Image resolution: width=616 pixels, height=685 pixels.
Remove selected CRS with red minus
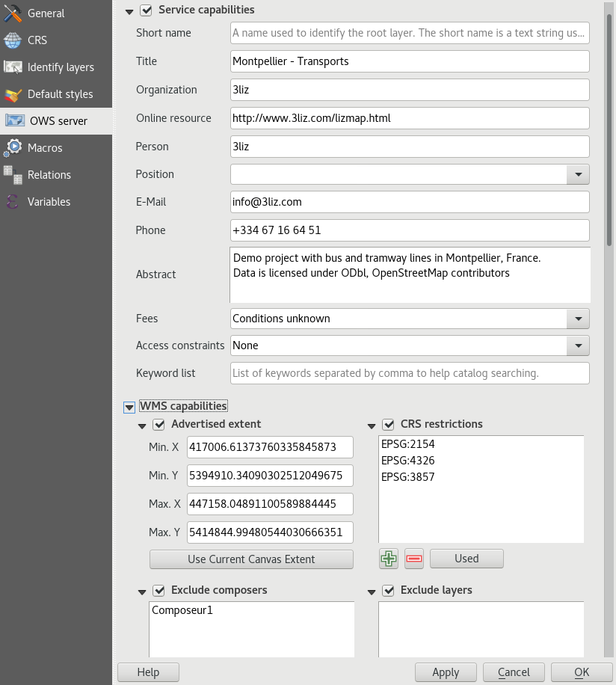(x=414, y=559)
